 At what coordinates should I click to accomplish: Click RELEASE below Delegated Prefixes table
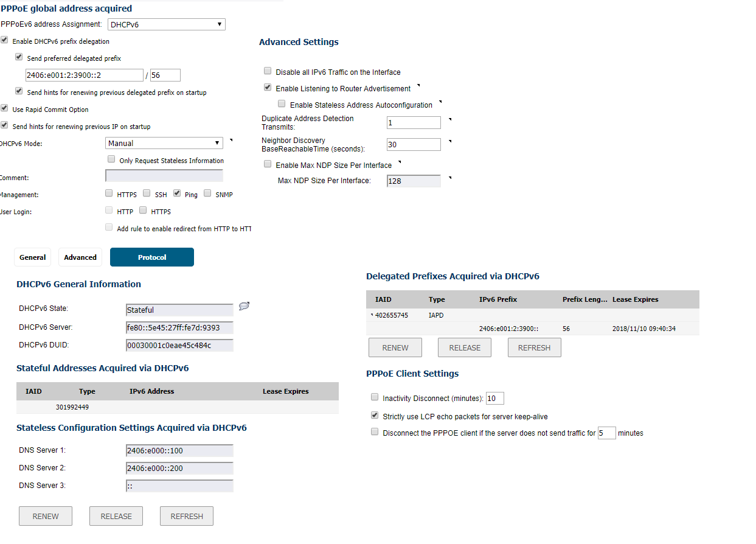pyautogui.click(x=465, y=347)
